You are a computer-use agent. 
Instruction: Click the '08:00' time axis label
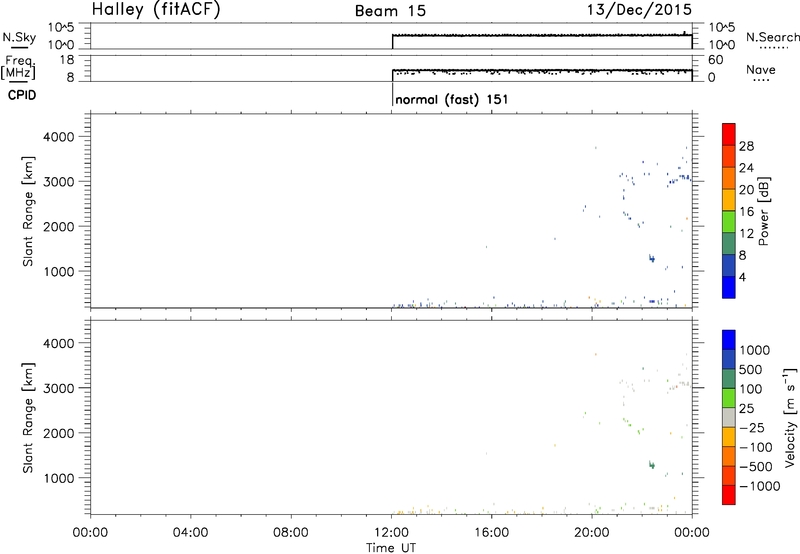[x=291, y=533]
